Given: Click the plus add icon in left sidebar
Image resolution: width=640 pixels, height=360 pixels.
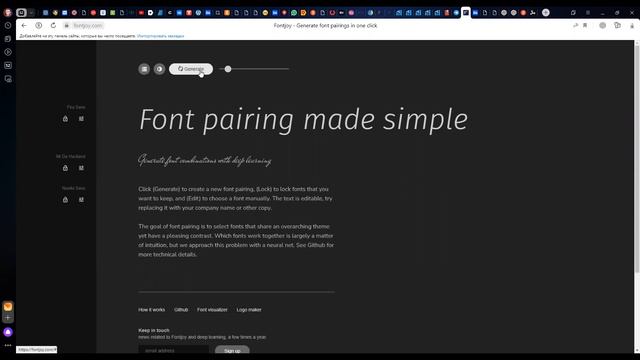Looking at the screenshot, I should pyautogui.click(x=8, y=318).
